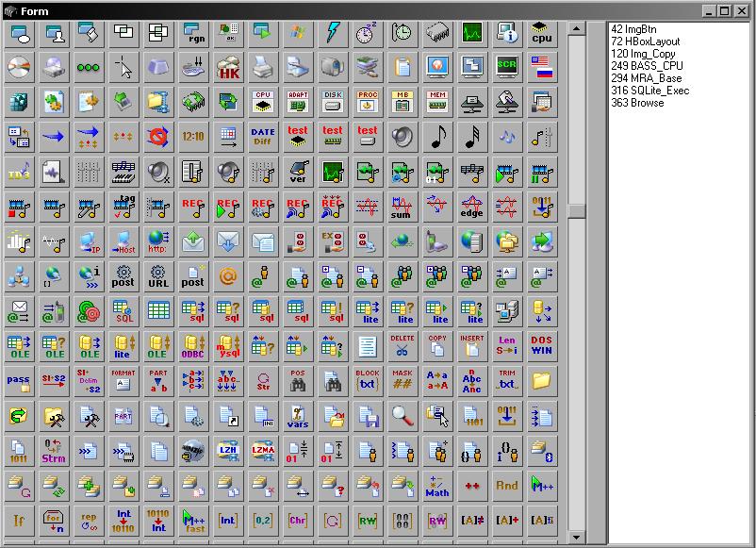Select the TRIM text icon
The image size is (756, 548).
tap(507, 382)
